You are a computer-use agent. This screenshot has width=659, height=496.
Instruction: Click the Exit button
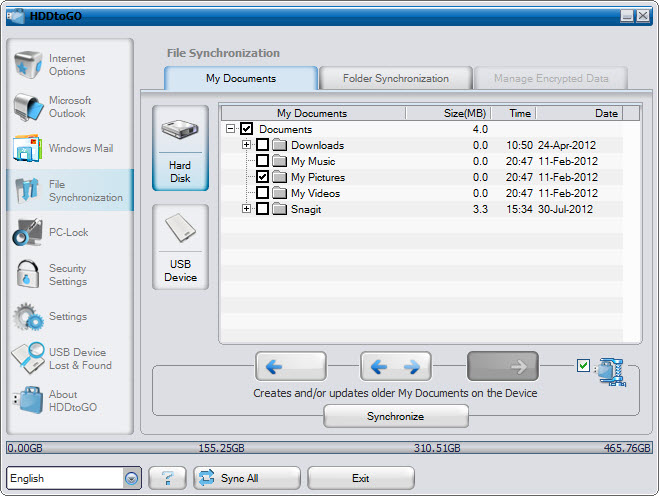point(361,478)
